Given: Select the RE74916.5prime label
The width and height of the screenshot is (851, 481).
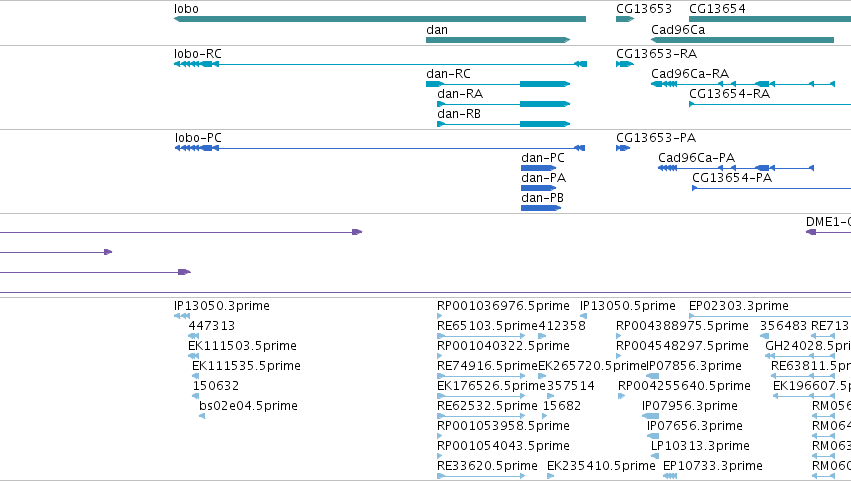Looking at the screenshot, I should [x=487, y=366].
